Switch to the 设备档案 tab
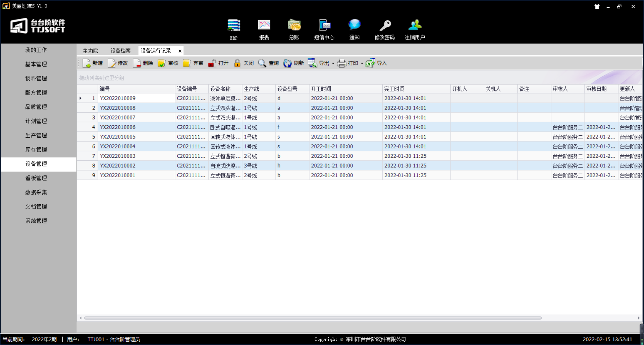644x345 pixels. coord(120,51)
